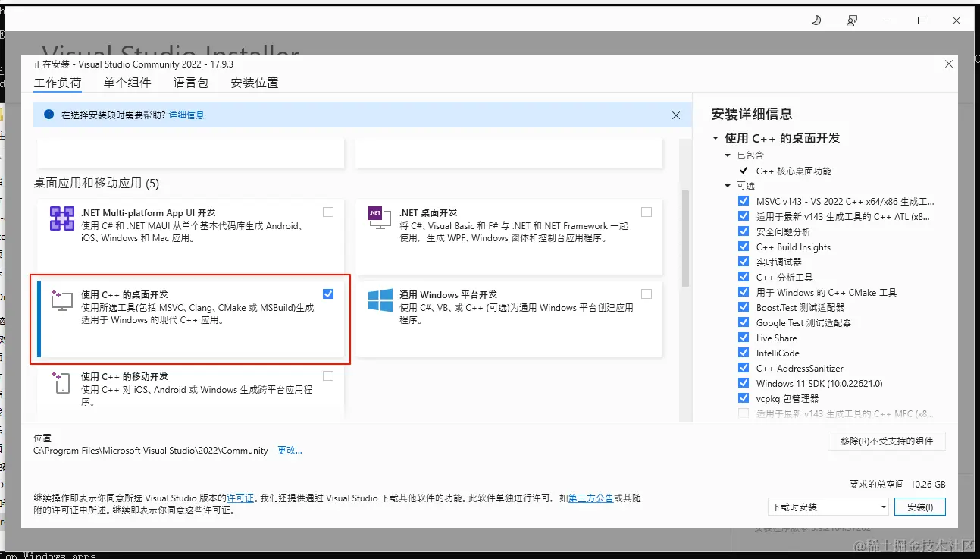Open the 详细信息 link in the banner

tap(186, 115)
